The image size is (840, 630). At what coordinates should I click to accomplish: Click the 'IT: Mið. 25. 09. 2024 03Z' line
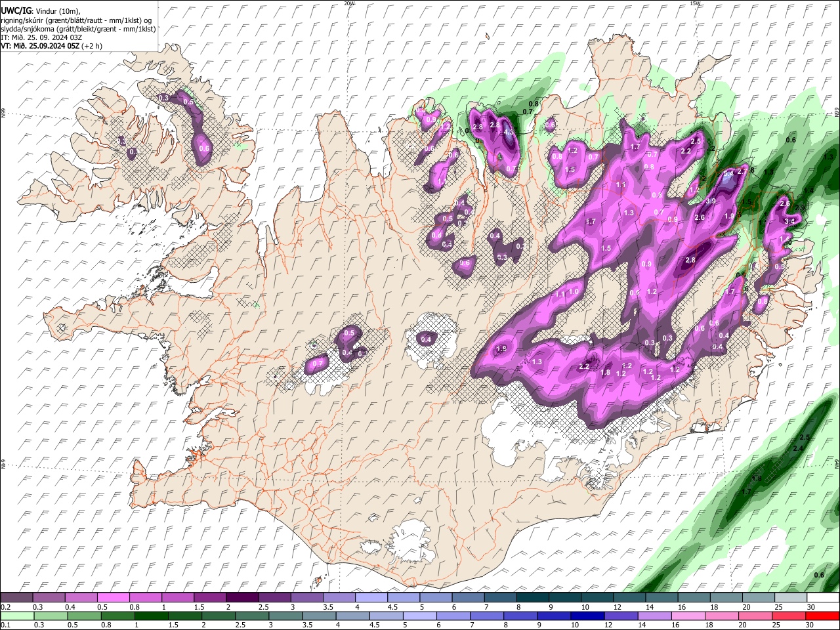[41, 37]
